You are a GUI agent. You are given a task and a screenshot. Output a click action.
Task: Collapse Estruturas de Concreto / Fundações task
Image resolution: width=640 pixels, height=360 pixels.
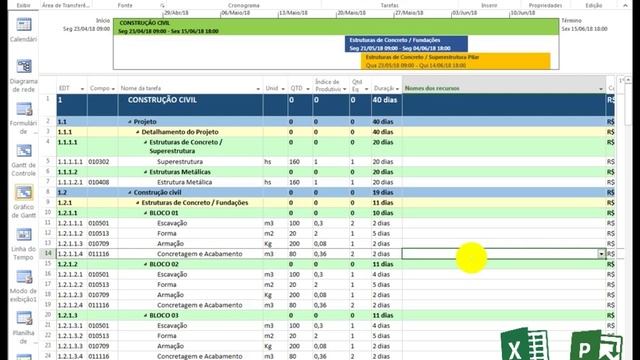coord(138,203)
